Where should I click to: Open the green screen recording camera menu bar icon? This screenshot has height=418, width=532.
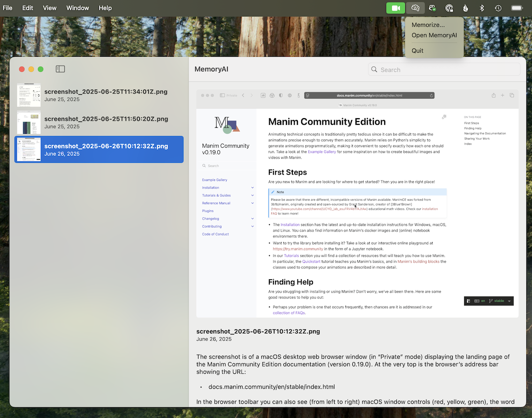coord(395,8)
